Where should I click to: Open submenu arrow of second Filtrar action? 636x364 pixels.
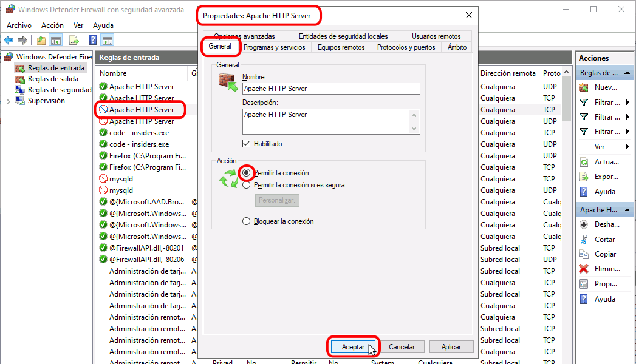coord(627,117)
